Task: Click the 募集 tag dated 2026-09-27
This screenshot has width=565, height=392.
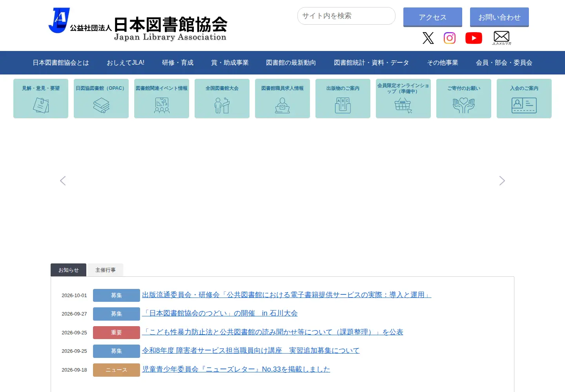Action: coord(117,314)
